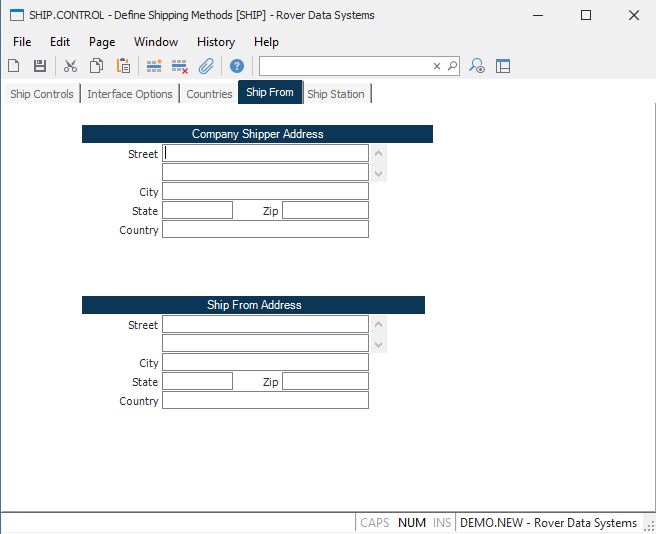656x534 pixels.
Task: Click the delete row icon
Action: point(180,66)
